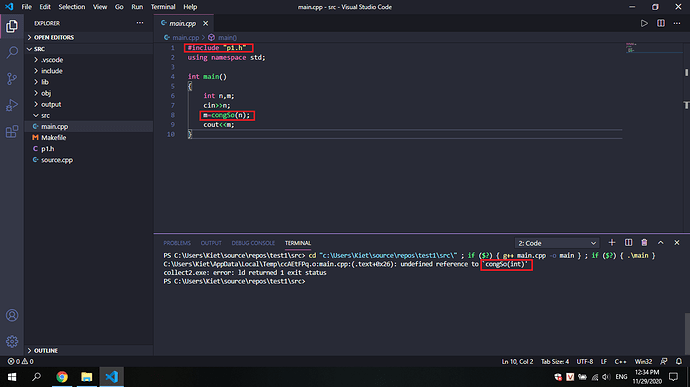Viewport: 690px width, 387px height.
Task: Switch to the PROBLEMS panel tab
Action: coord(177,243)
